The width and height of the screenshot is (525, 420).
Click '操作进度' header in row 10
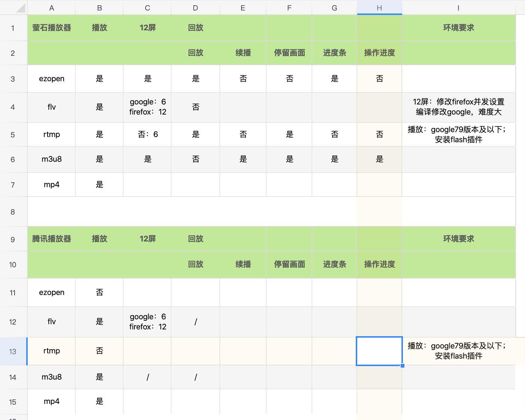[x=379, y=264]
